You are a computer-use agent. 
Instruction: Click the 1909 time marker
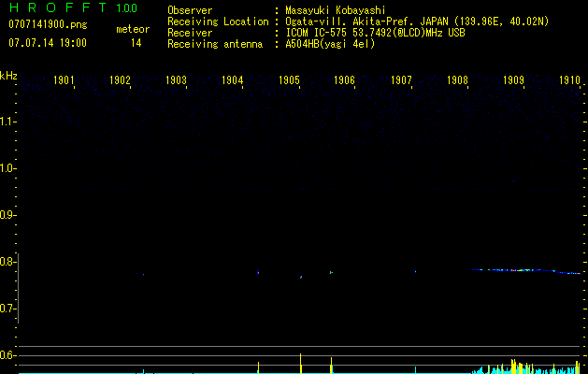(513, 79)
